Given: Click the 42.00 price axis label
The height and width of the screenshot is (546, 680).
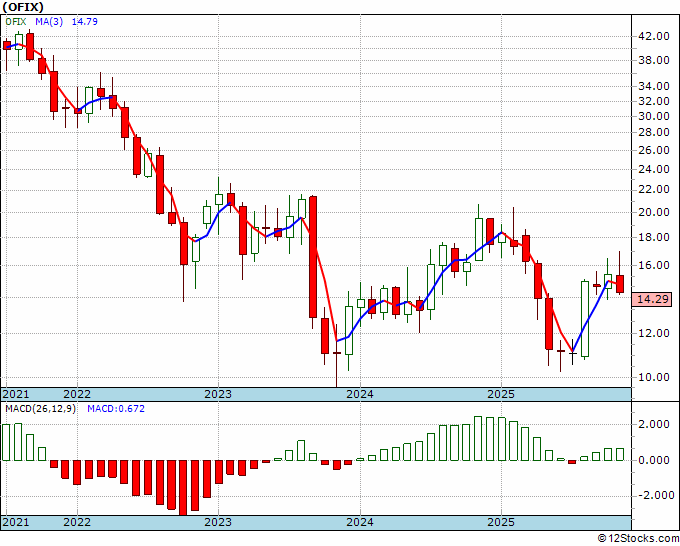Looking at the screenshot, I should tap(654, 36).
